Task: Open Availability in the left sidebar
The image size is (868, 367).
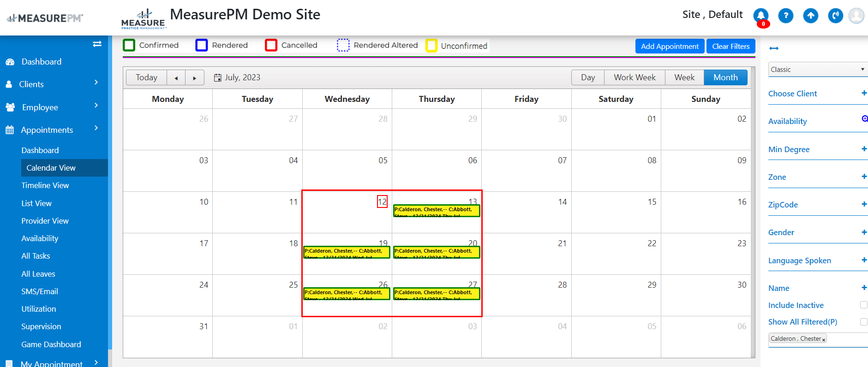Action: (x=40, y=238)
